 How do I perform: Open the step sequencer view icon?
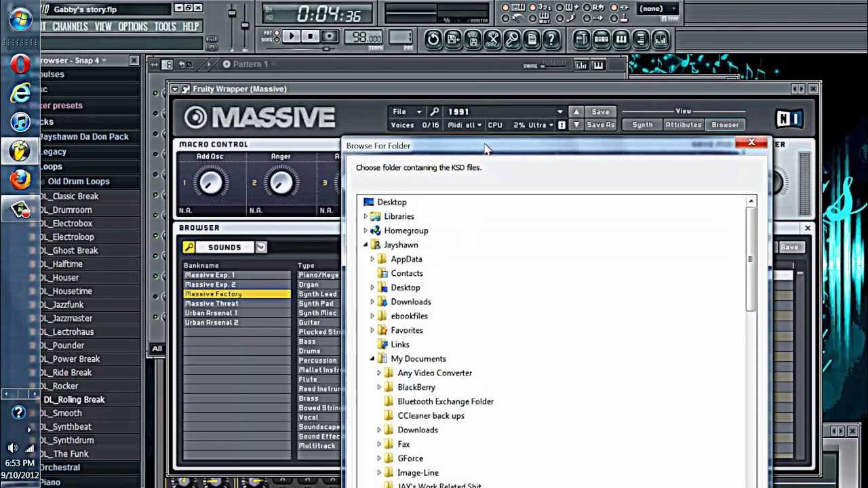[601, 39]
